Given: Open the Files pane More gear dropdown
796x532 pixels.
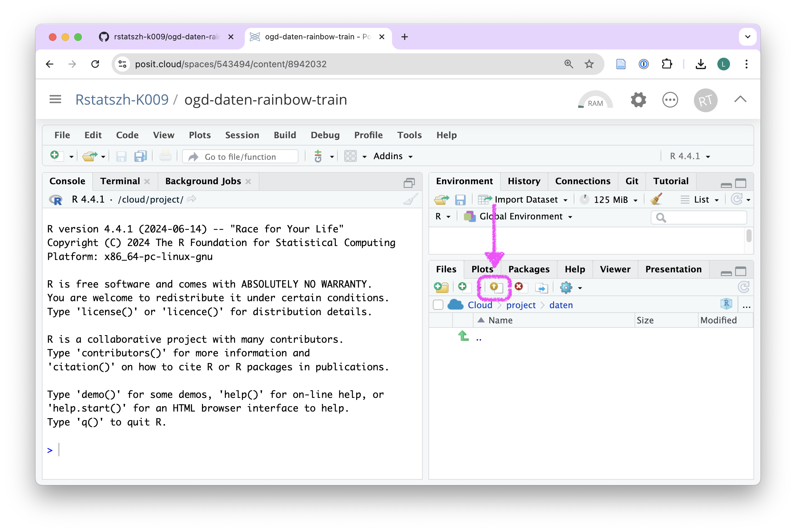Looking at the screenshot, I should (x=571, y=288).
